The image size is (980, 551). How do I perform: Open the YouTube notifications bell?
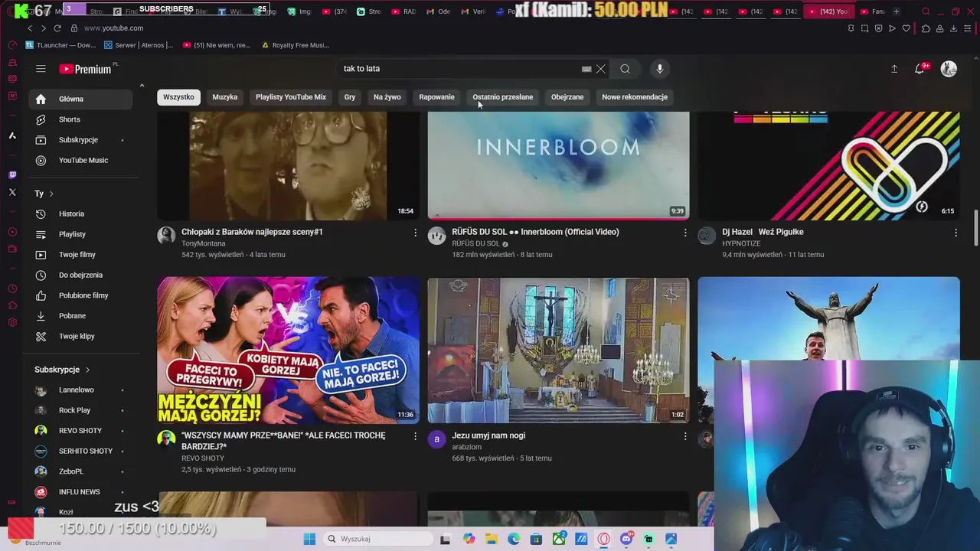(920, 69)
